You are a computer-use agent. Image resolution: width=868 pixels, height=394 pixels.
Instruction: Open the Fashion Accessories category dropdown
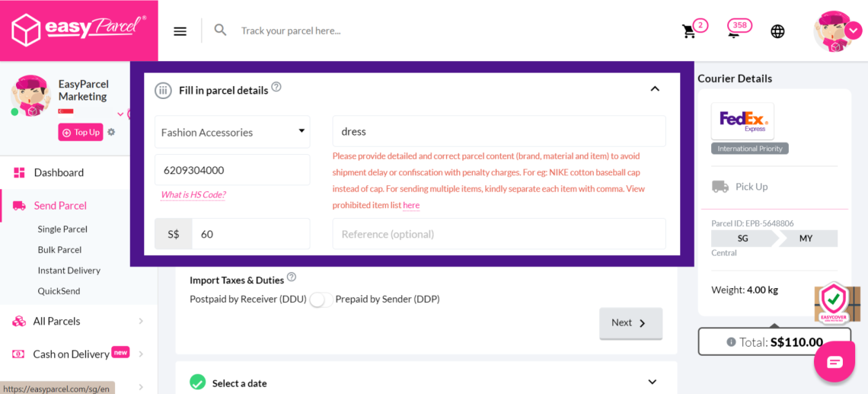[232, 132]
